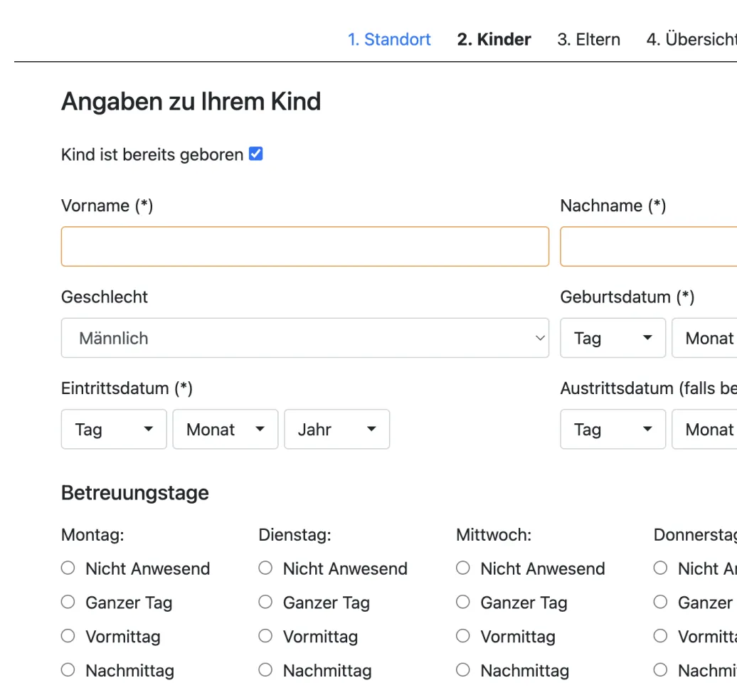Focus the Nachname input field
The width and height of the screenshot is (737, 700).
[x=649, y=247]
